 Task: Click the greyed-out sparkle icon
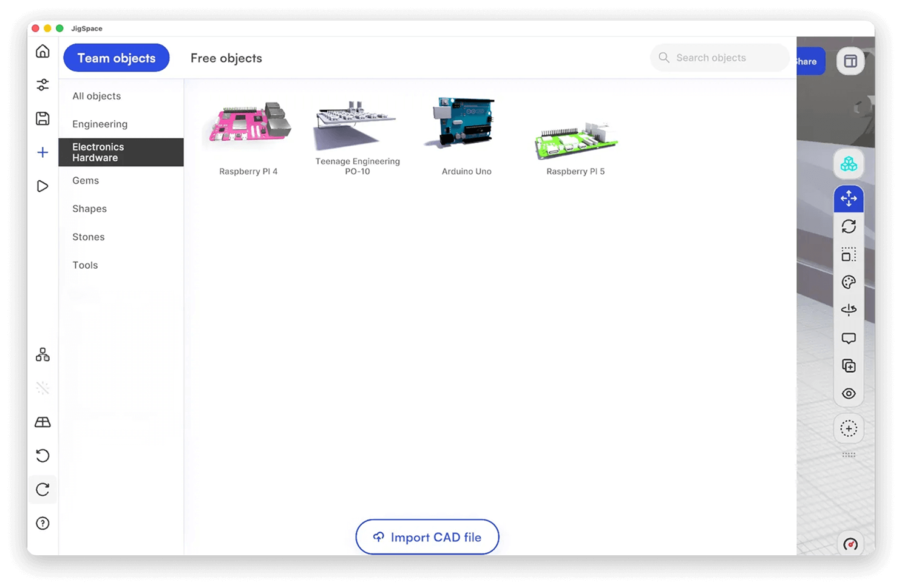pyautogui.click(x=42, y=388)
